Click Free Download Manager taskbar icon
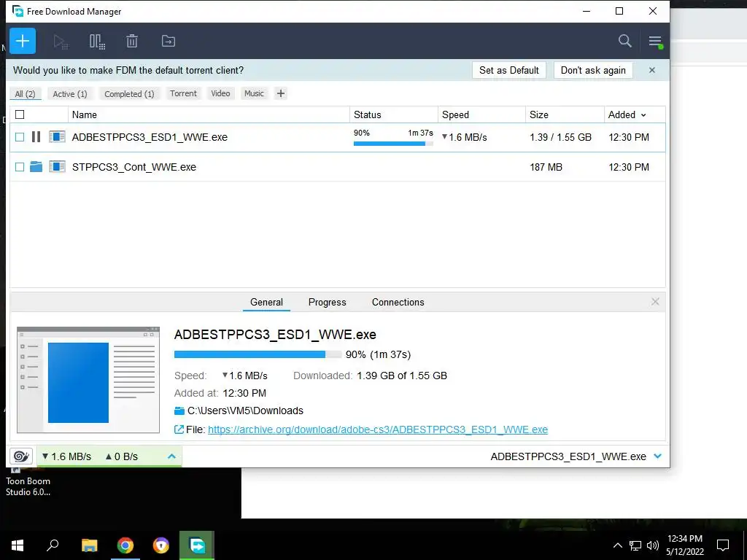 197,545
